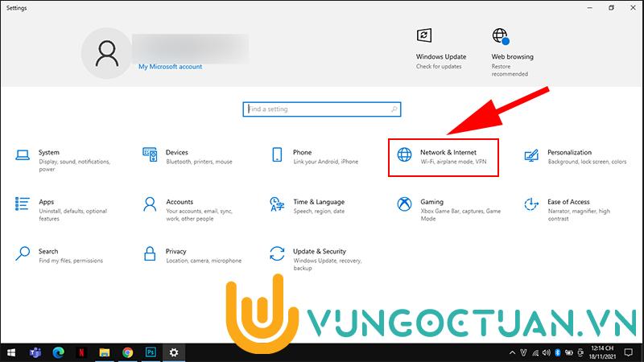Click the Bluetooth tray icon
644x362 pixels.
(x=557, y=352)
